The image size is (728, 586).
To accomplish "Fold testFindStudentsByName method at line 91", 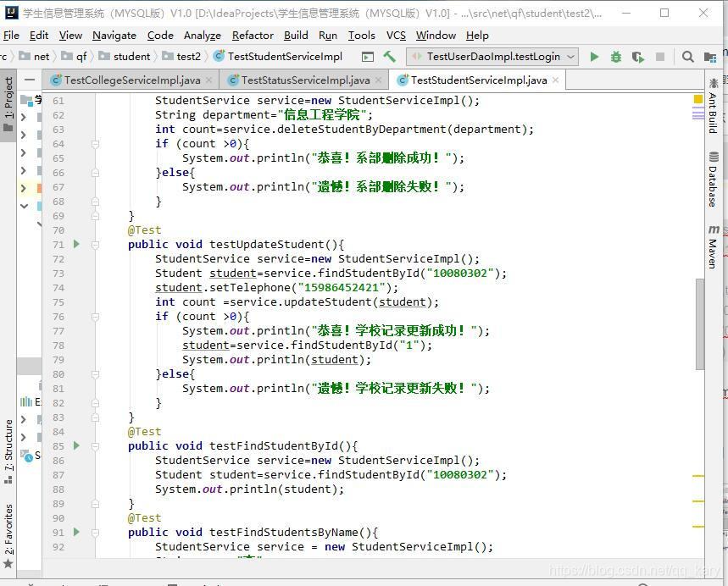I will (95, 533).
